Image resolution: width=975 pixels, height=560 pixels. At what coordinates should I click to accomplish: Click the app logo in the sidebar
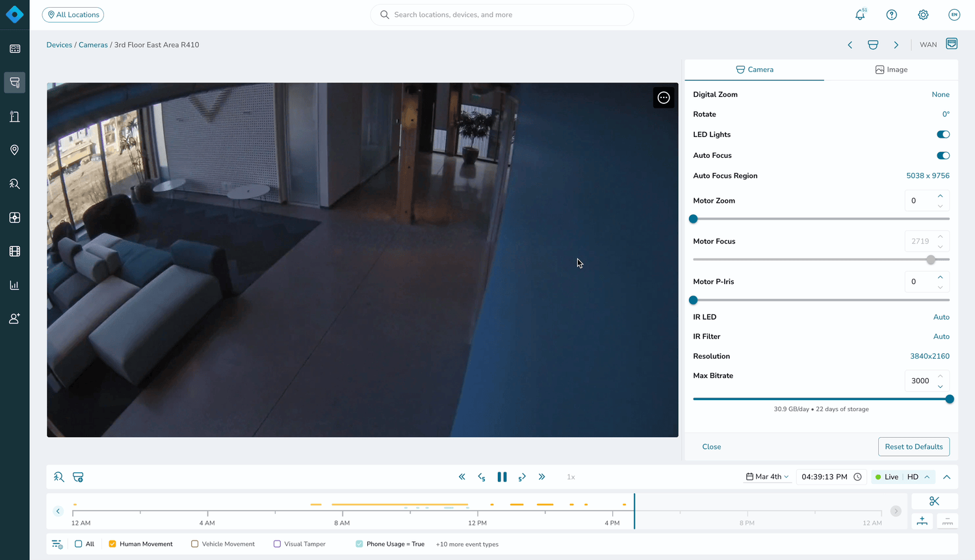point(14,14)
